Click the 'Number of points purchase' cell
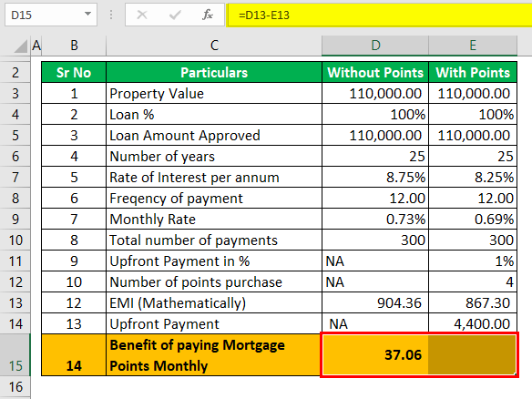532x399 pixels. pyautogui.click(x=214, y=282)
